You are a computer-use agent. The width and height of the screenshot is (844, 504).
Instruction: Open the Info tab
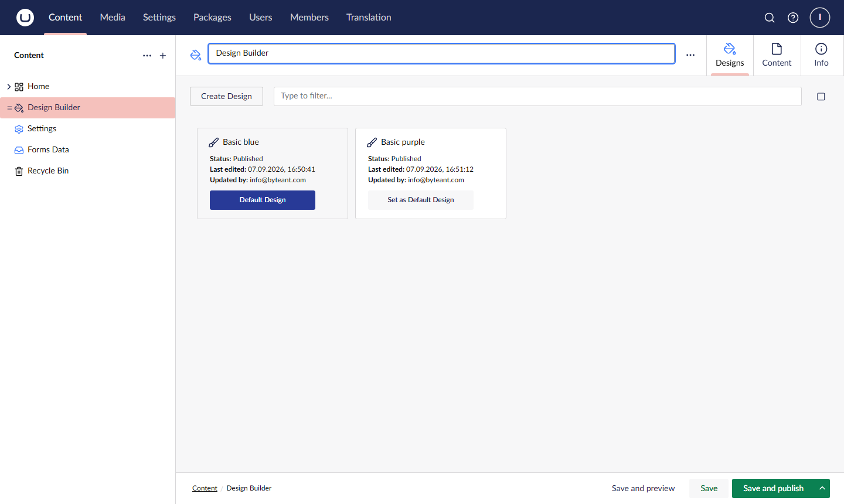click(821, 55)
